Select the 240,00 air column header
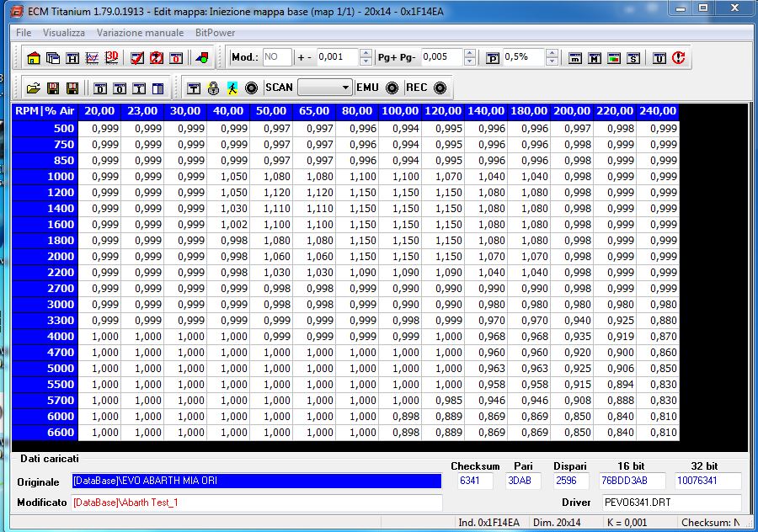The width and height of the screenshot is (758, 532). pyautogui.click(x=658, y=111)
